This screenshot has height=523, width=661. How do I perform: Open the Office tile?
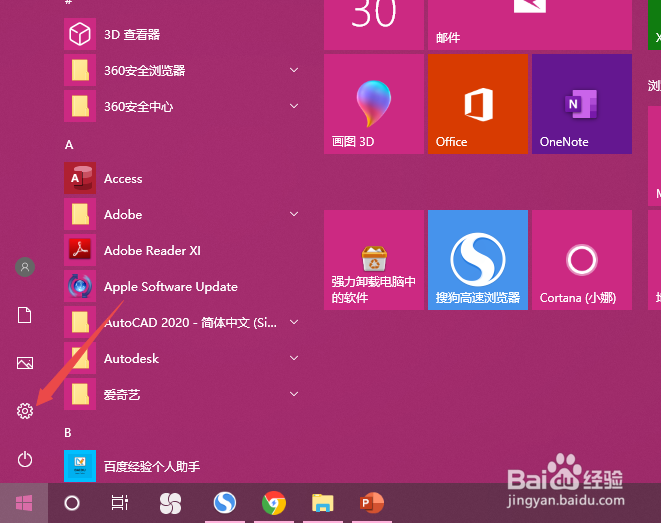(x=478, y=104)
